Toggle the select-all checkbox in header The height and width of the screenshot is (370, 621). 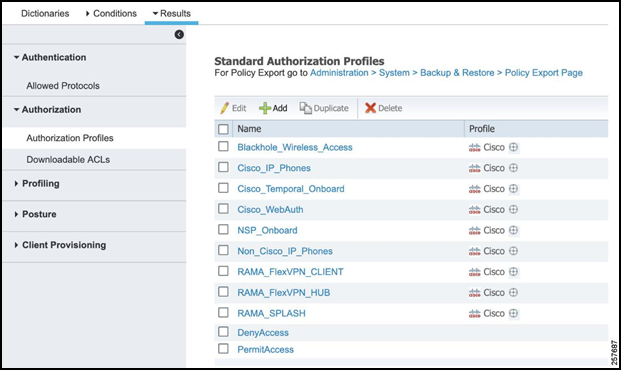223,129
